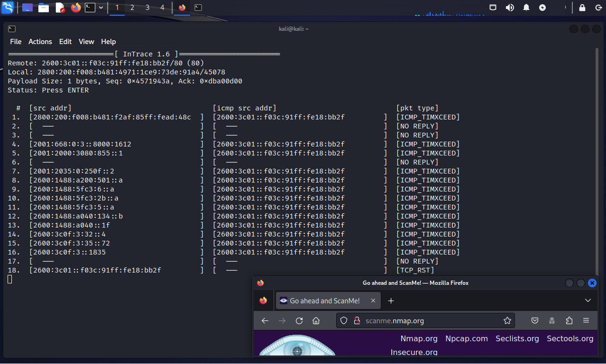Open the Seclists.org link
This screenshot has width=606, height=364.
517,338
